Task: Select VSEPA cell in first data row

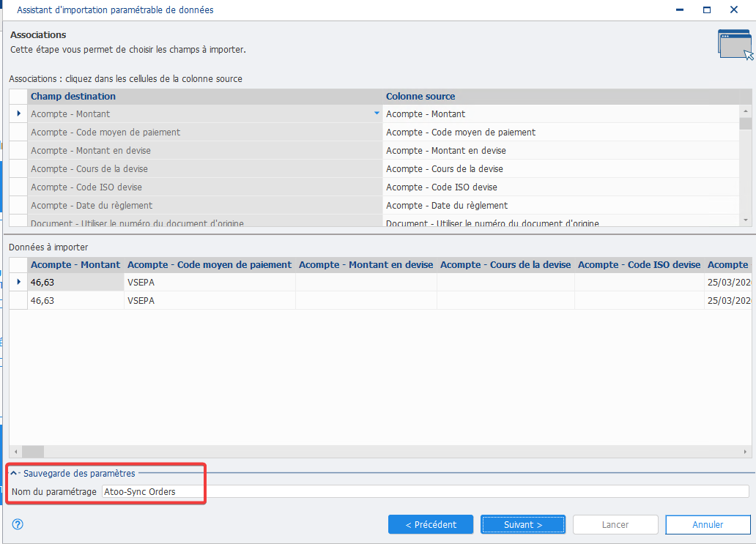Action: pyautogui.click(x=210, y=283)
